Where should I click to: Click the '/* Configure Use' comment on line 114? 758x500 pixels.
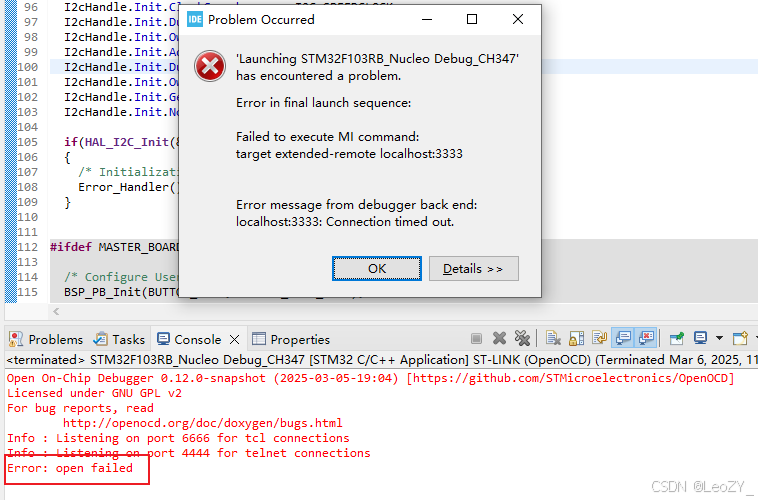point(121,277)
